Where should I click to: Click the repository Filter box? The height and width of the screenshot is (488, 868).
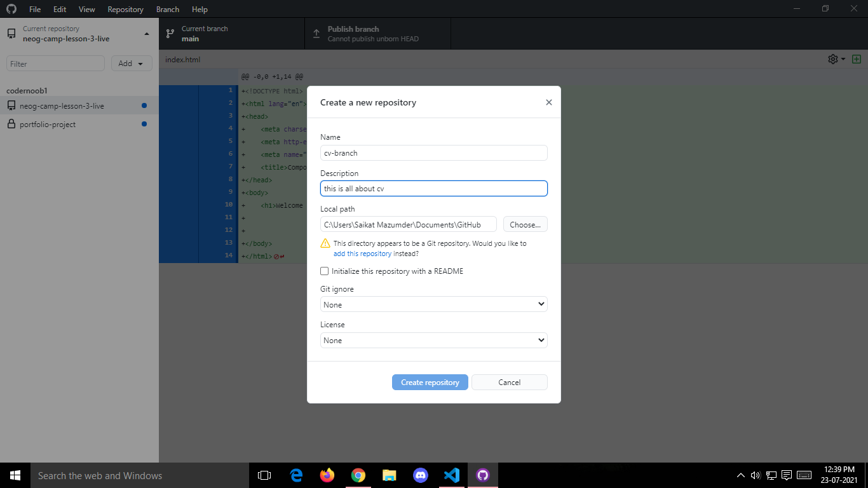pos(55,64)
